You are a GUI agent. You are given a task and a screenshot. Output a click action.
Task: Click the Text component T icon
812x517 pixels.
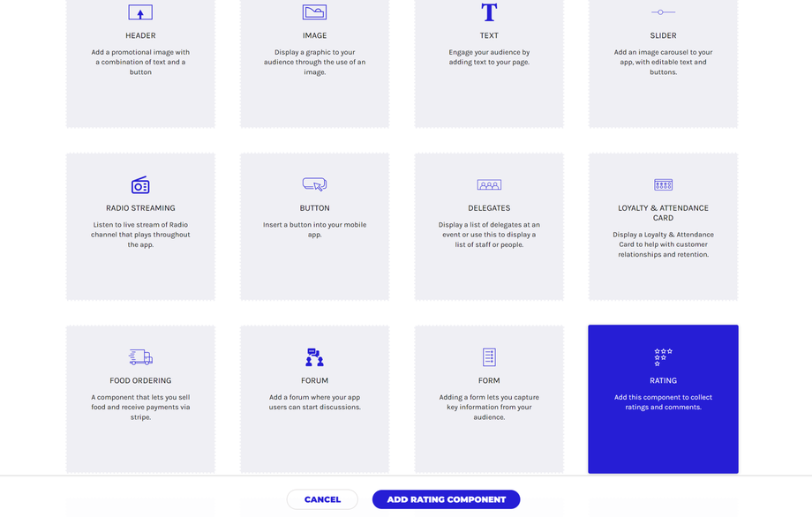point(489,11)
